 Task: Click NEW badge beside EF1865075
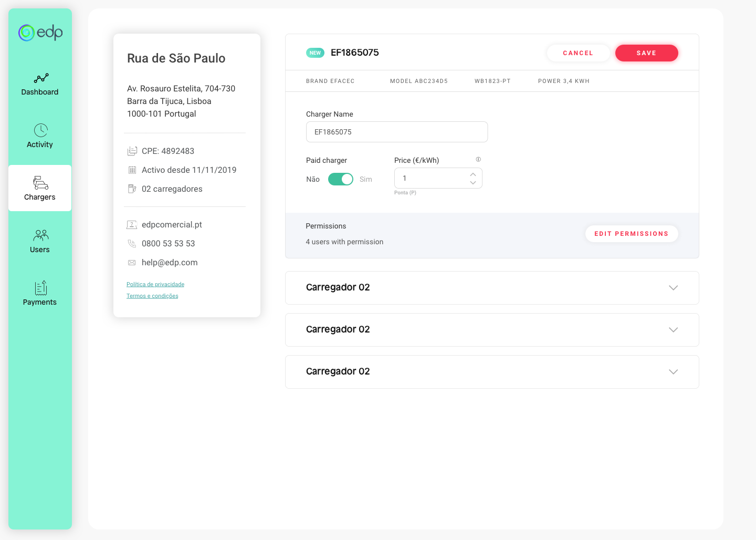coord(315,53)
